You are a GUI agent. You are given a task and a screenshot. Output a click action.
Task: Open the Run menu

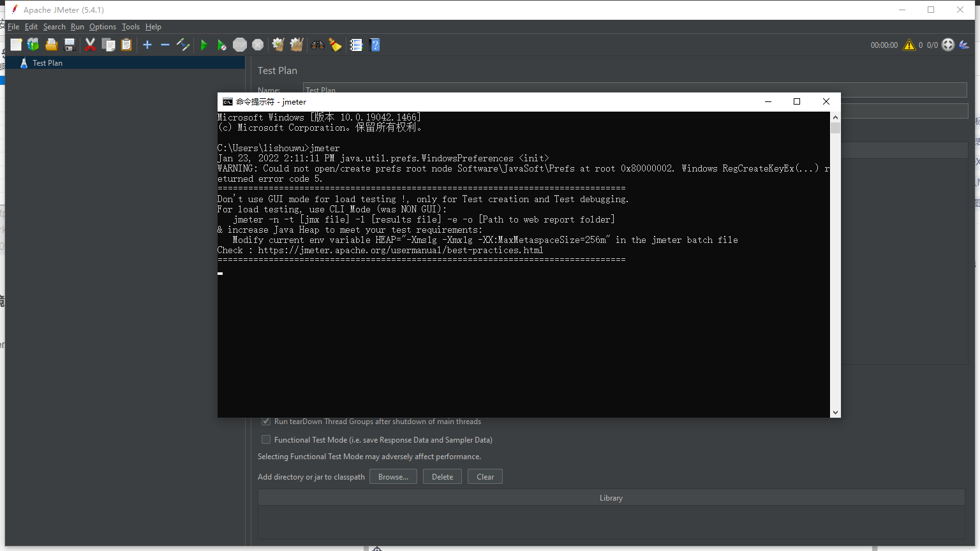point(77,27)
